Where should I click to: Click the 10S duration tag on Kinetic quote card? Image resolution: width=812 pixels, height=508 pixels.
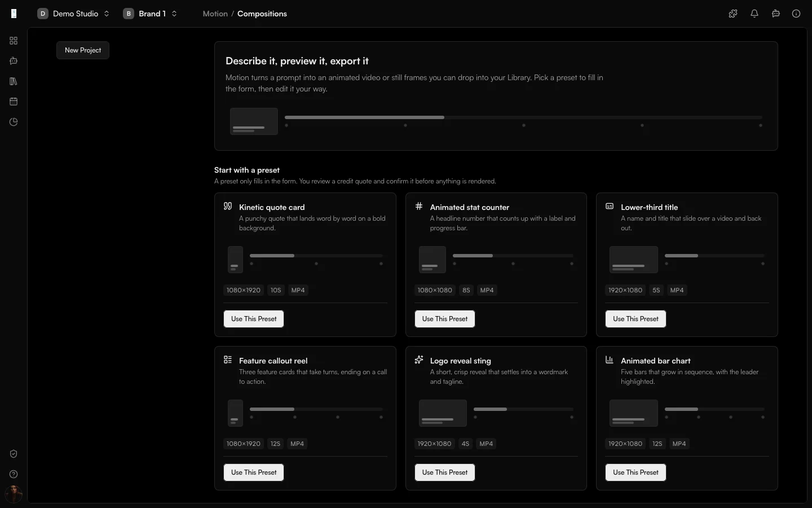[x=276, y=290]
